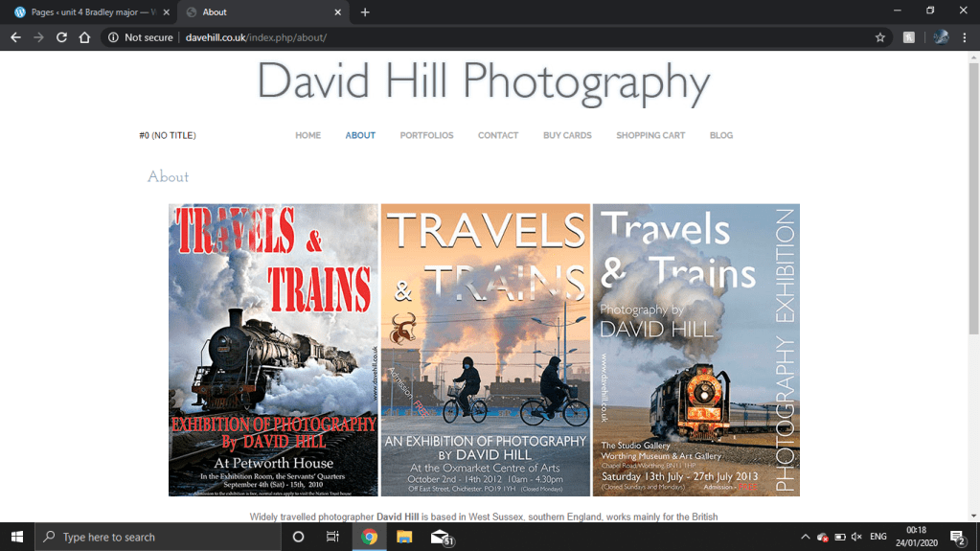Reload the page with the refresh icon
This screenshot has height=551, width=980.
pos(61,37)
